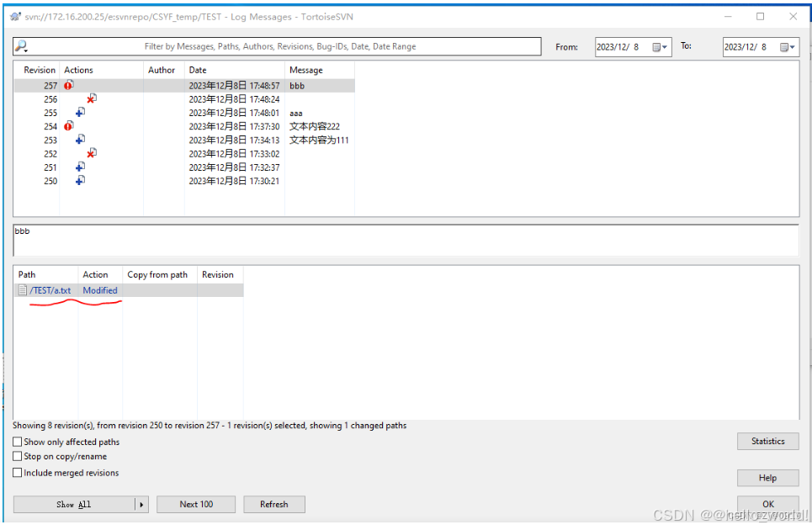Click the TortoiseSVN title bar icon

tap(16, 17)
